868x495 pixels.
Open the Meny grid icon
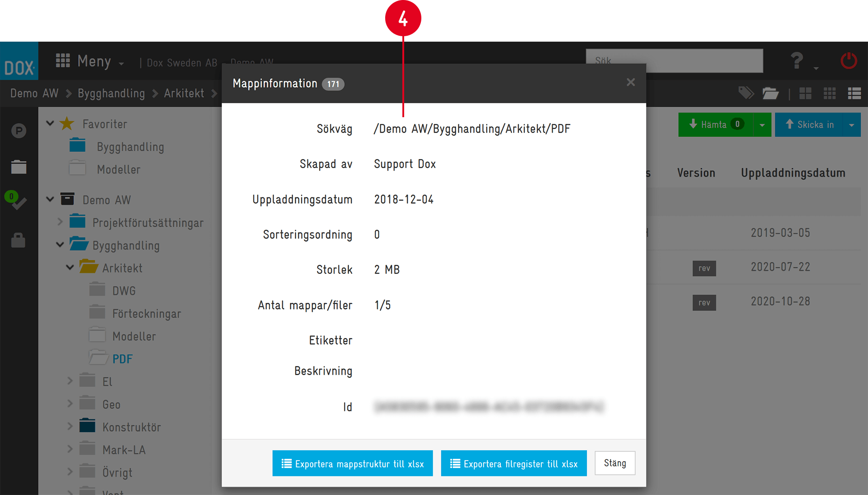click(63, 60)
